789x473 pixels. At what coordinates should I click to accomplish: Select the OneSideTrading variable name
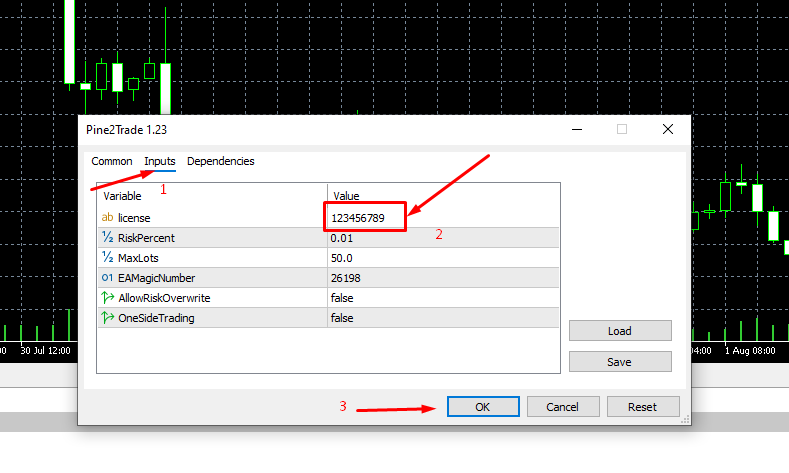(156, 318)
